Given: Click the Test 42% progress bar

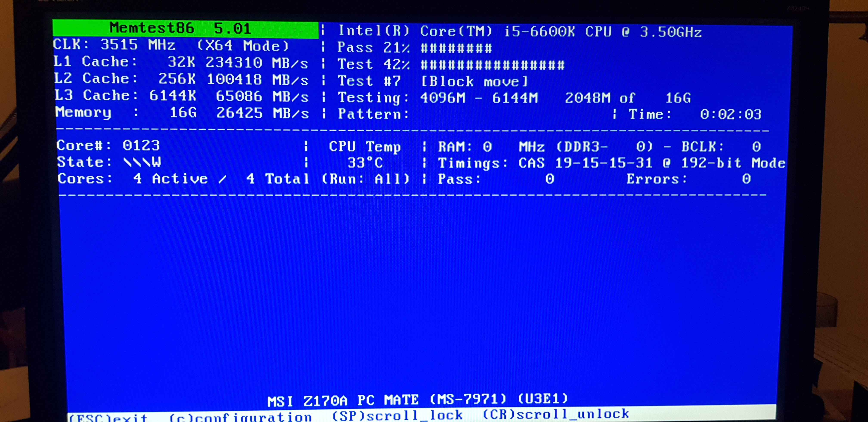Looking at the screenshot, I should pyautogui.click(x=492, y=65).
